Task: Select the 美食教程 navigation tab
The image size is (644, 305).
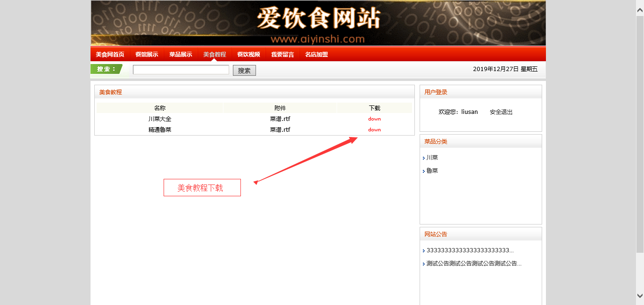Action: 215,54
